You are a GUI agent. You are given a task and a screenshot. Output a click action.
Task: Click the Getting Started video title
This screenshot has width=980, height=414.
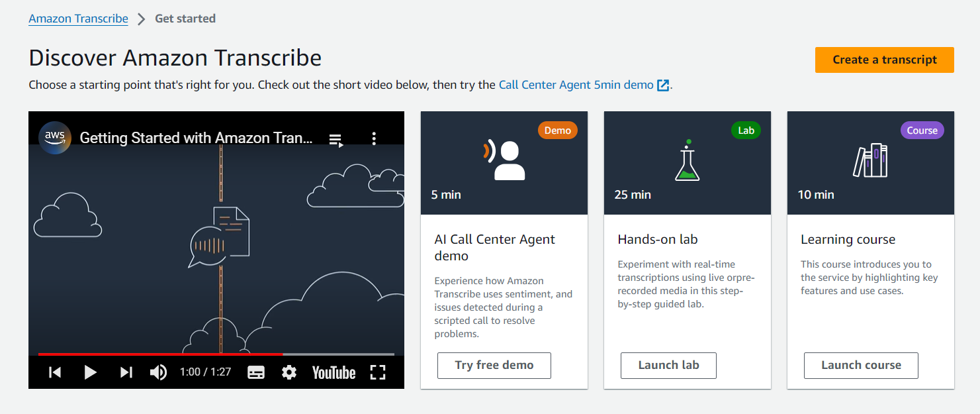point(196,138)
